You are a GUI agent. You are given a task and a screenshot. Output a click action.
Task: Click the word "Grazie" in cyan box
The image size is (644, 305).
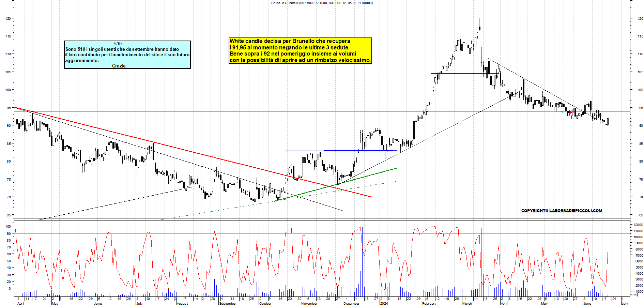click(119, 66)
